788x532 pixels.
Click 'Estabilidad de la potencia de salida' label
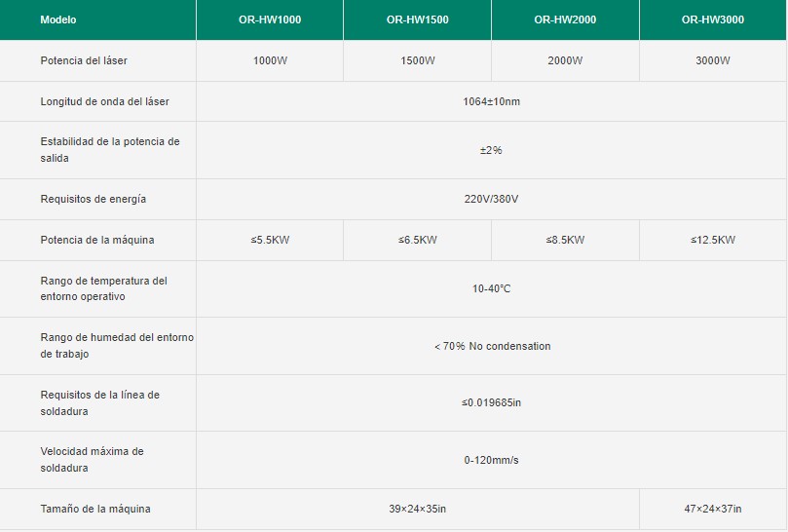click(x=109, y=149)
